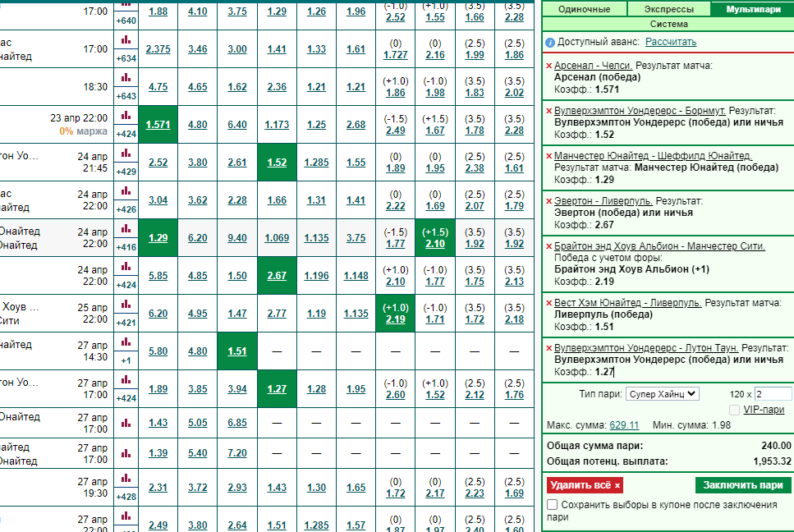Select odds 2.375
The image size is (794, 532).
click(x=158, y=49)
